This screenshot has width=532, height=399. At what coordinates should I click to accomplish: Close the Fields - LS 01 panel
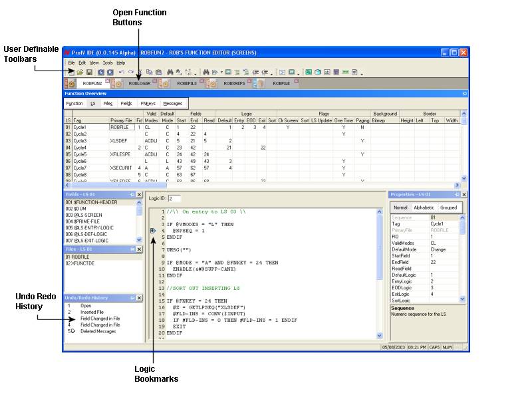[139, 194]
